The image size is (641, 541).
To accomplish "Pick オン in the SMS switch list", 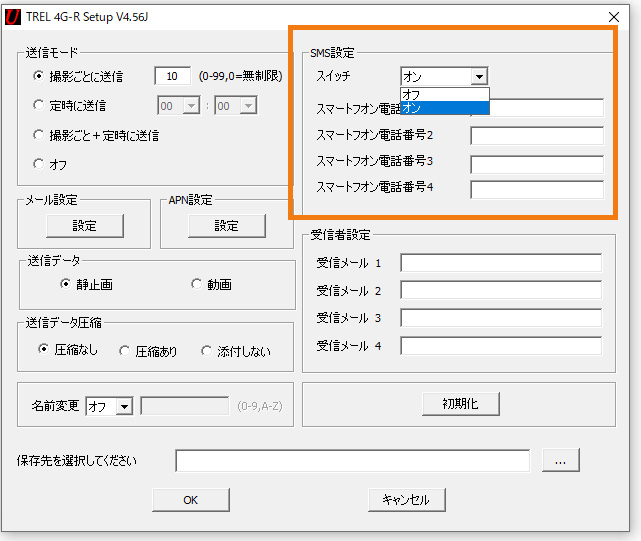I will [445, 108].
